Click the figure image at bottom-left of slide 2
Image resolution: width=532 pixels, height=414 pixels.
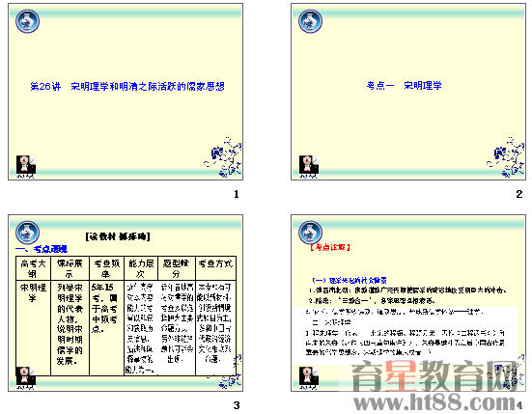(x=308, y=166)
